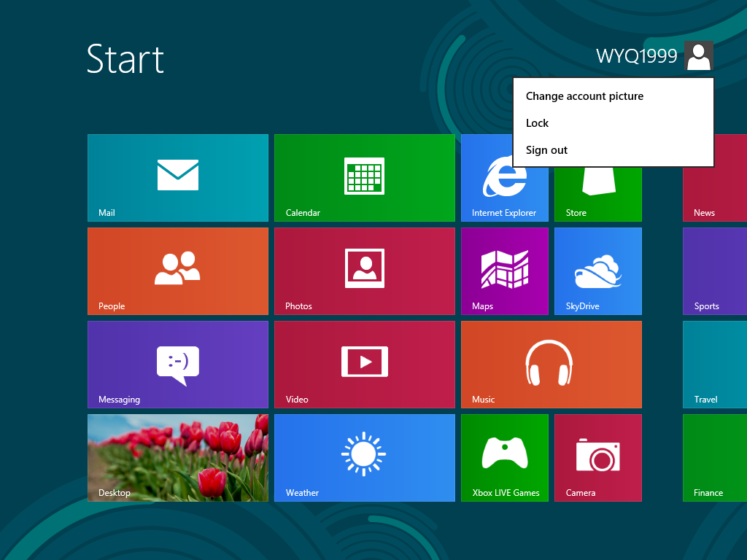Screen dimensions: 747x560
Task: Open the Video play icon
Action: point(365,362)
